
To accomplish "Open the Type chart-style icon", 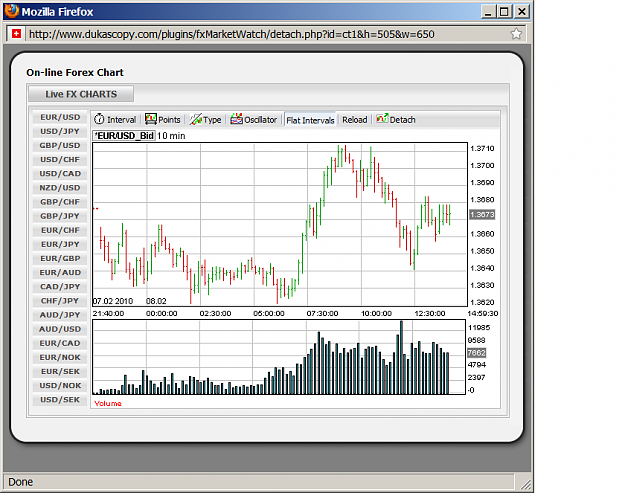I will coord(196,119).
